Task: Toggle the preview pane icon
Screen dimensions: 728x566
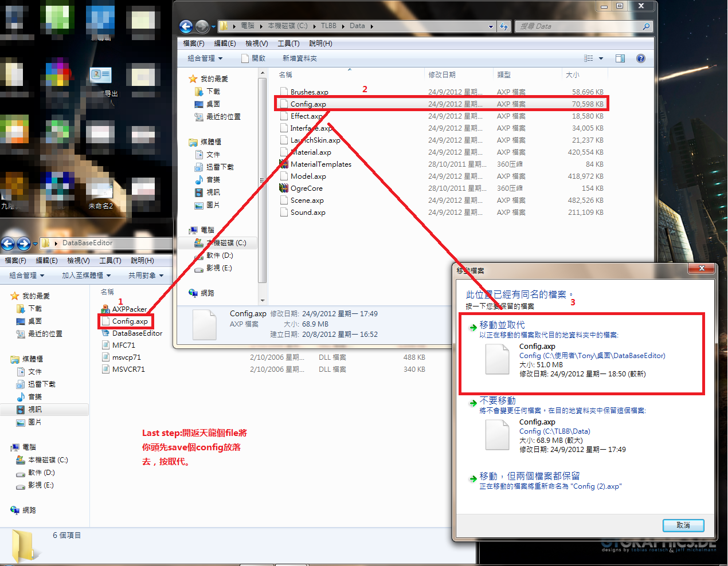Action: [620, 58]
